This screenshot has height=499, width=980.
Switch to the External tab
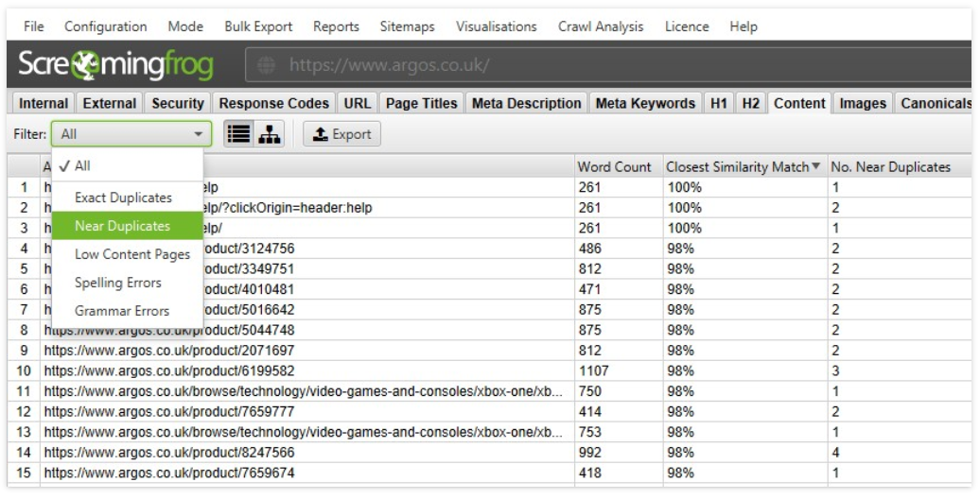110,103
